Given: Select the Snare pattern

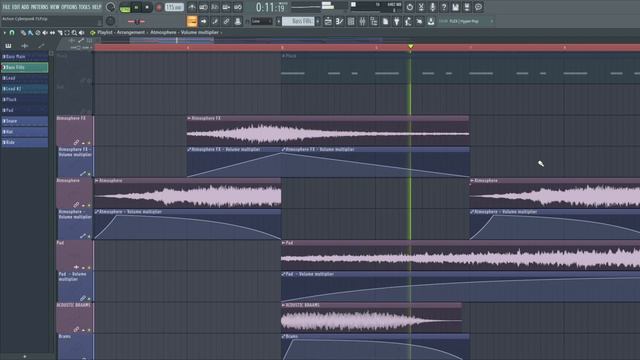Looking at the screenshot, I should (x=24, y=121).
